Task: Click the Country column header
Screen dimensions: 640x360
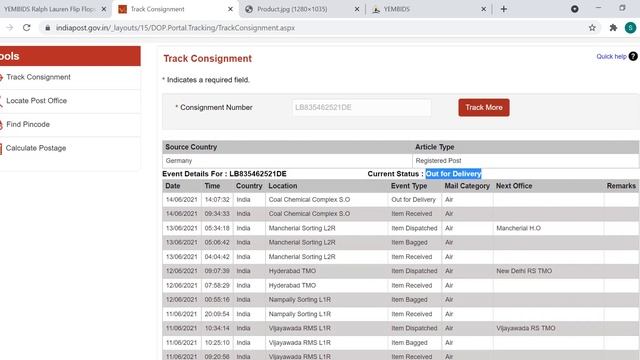Action: (x=249, y=186)
